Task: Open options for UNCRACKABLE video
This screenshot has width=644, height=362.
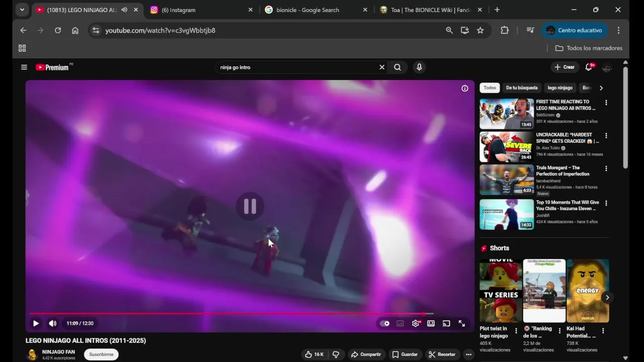Action: point(606,136)
